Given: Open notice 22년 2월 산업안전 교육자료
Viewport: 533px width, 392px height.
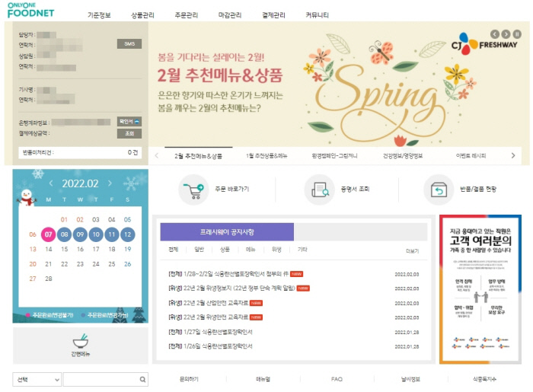Looking at the screenshot, I should click(209, 303).
